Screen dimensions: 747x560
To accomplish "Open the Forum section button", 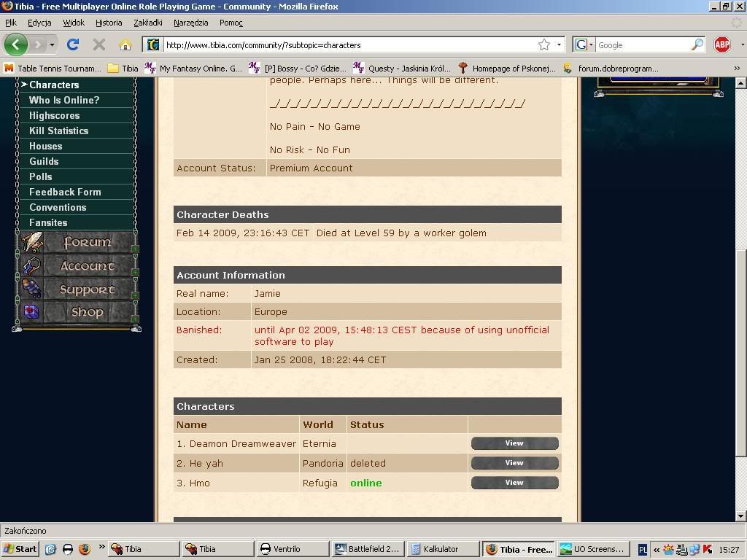I will point(77,242).
